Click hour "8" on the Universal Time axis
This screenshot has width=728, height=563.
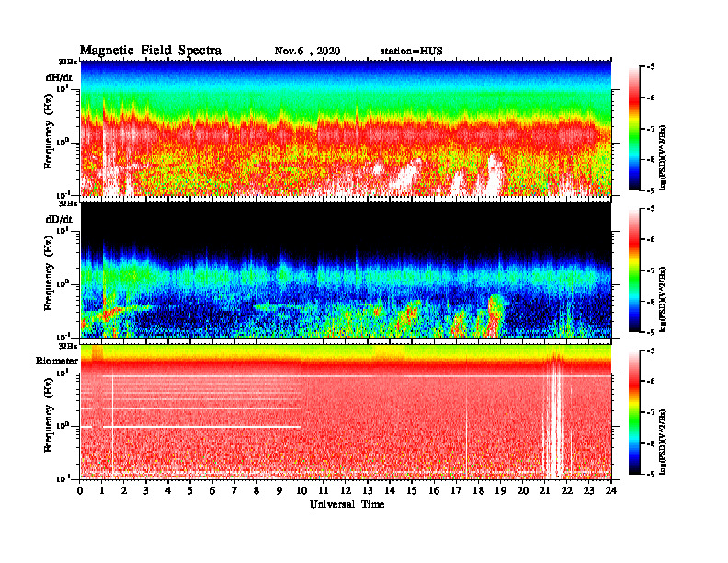point(256,491)
